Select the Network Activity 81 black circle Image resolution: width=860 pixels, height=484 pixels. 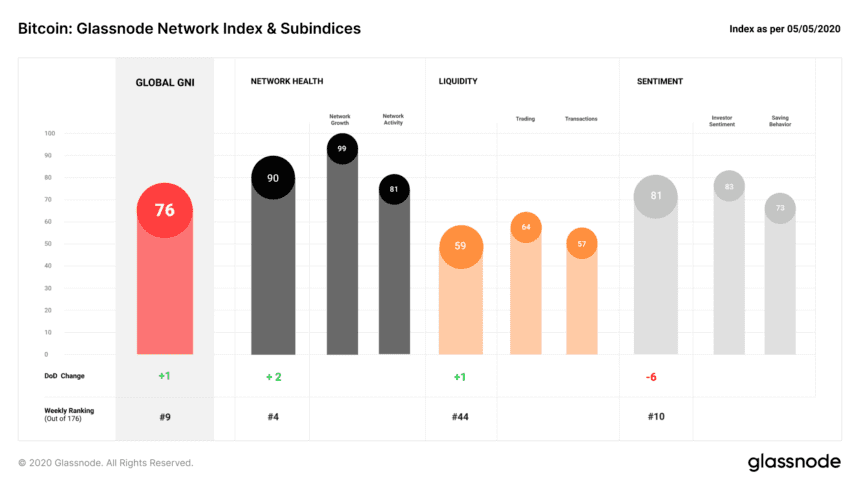tap(394, 189)
